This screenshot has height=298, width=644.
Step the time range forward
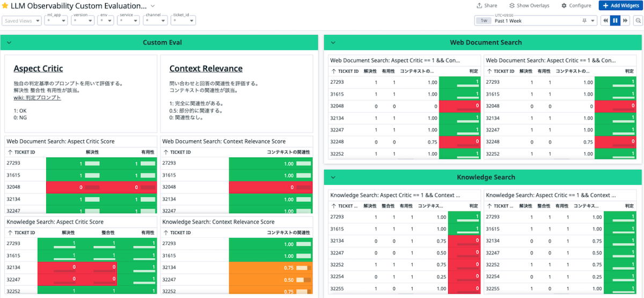[625, 20]
